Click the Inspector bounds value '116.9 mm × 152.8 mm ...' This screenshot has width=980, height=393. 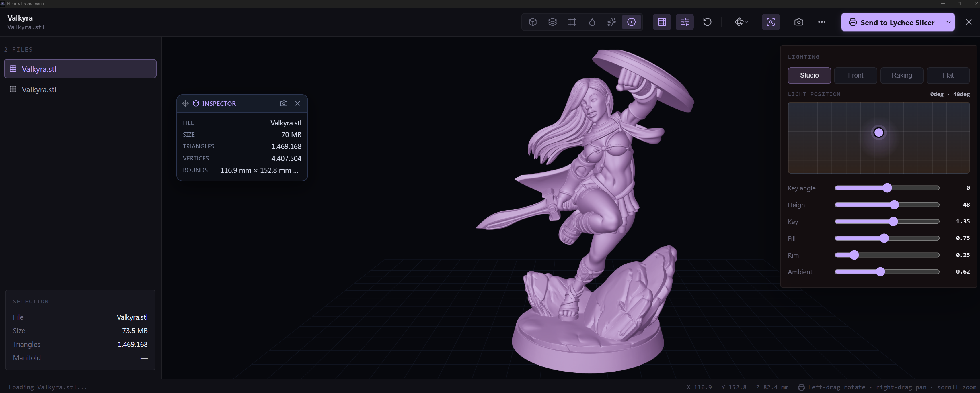click(x=259, y=170)
